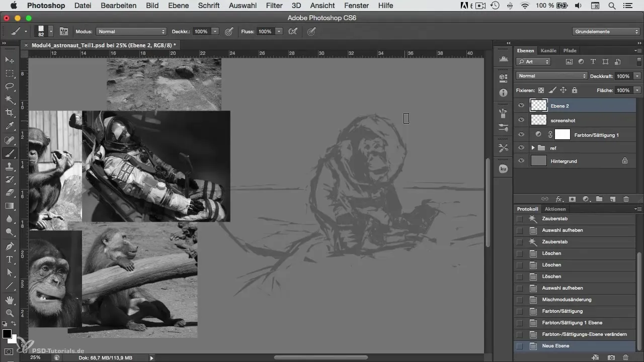Click the foreground color swatch

[7, 334]
